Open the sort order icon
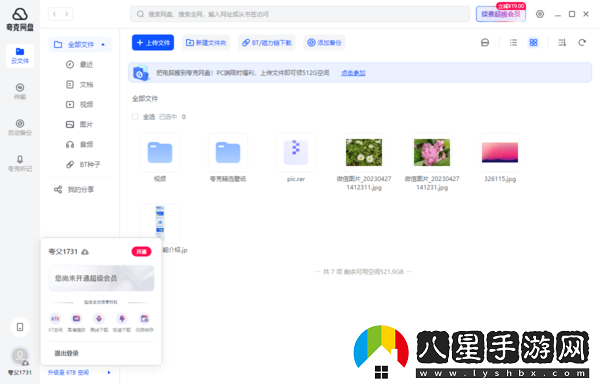600x384 pixels. coord(562,42)
